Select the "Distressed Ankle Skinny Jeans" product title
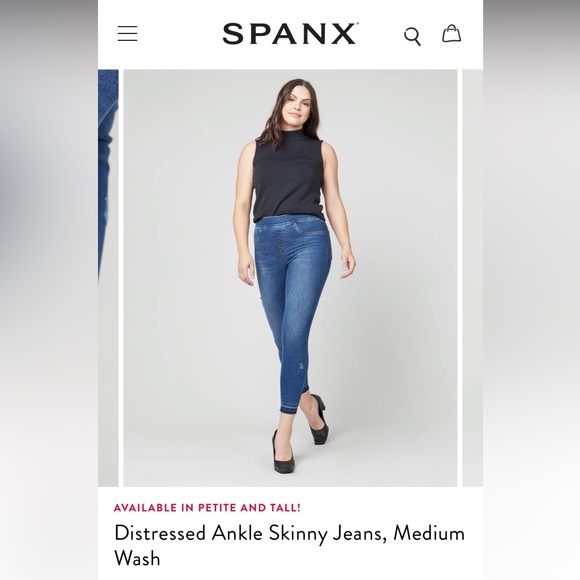 pyautogui.click(x=250, y=534)
